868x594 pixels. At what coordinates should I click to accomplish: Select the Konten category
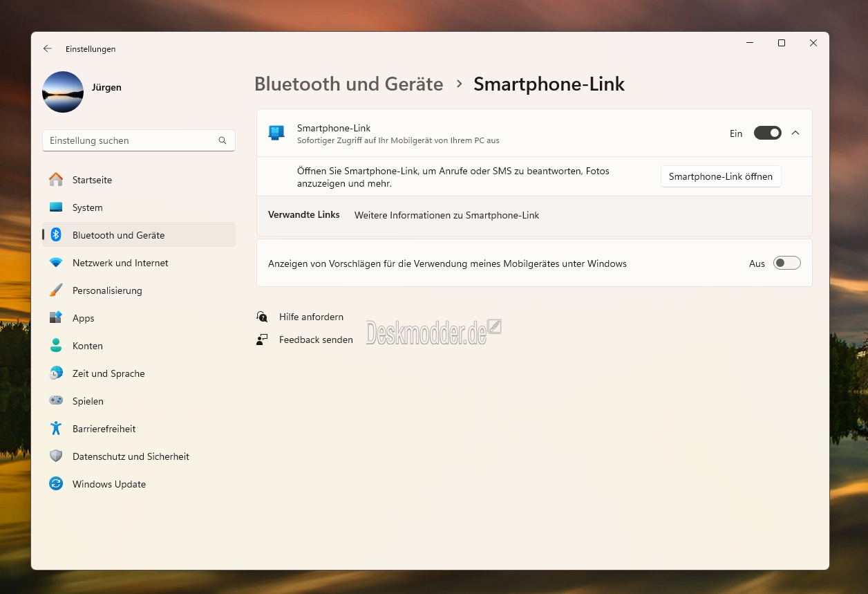(139, 346)
